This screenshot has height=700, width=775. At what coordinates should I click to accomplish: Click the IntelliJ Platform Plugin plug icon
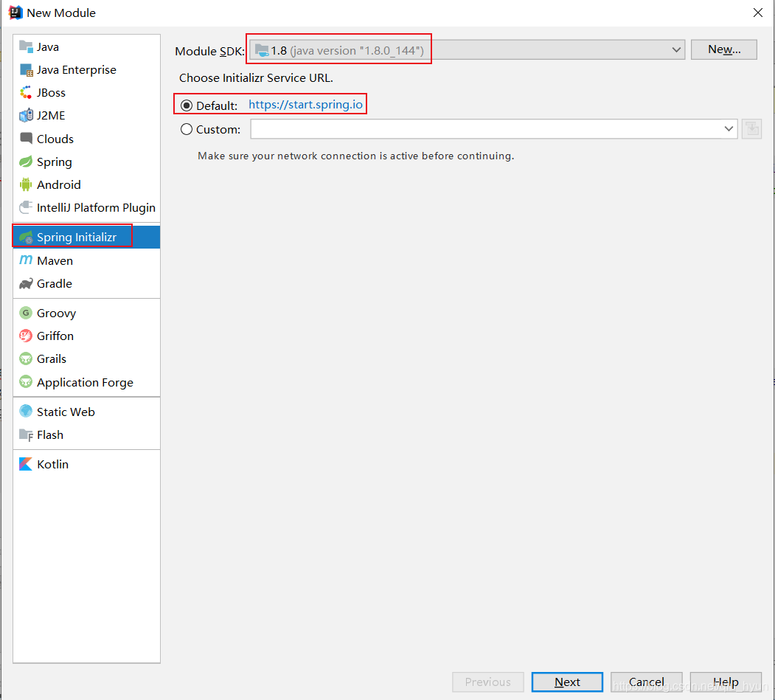tap(26, 207)
